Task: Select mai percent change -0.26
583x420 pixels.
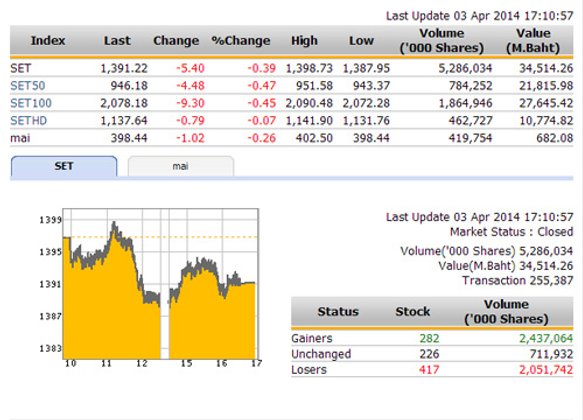Action: pyautogui.click(x=262, y=138)
